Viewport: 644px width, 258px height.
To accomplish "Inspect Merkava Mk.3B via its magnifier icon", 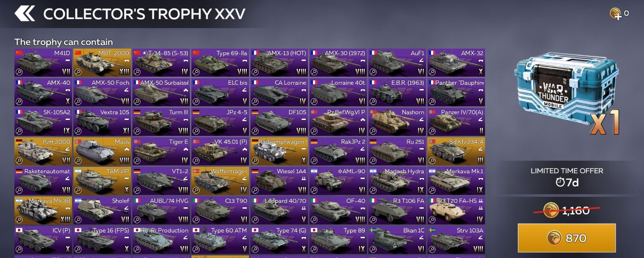I will [x=19, y=220].
